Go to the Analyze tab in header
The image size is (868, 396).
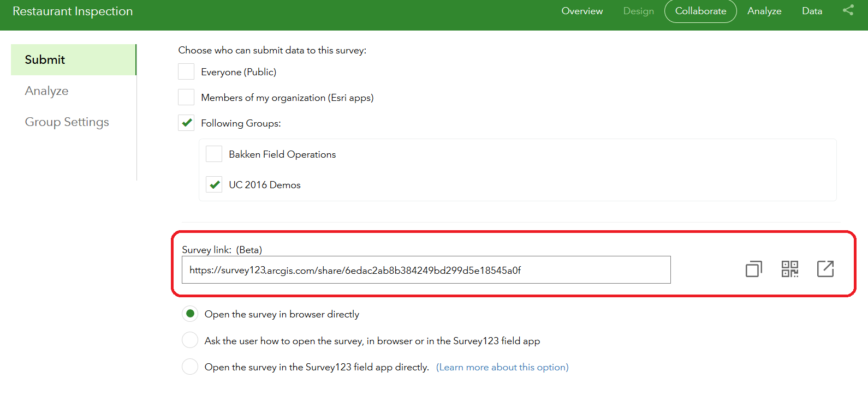click(x=764, y=11)
